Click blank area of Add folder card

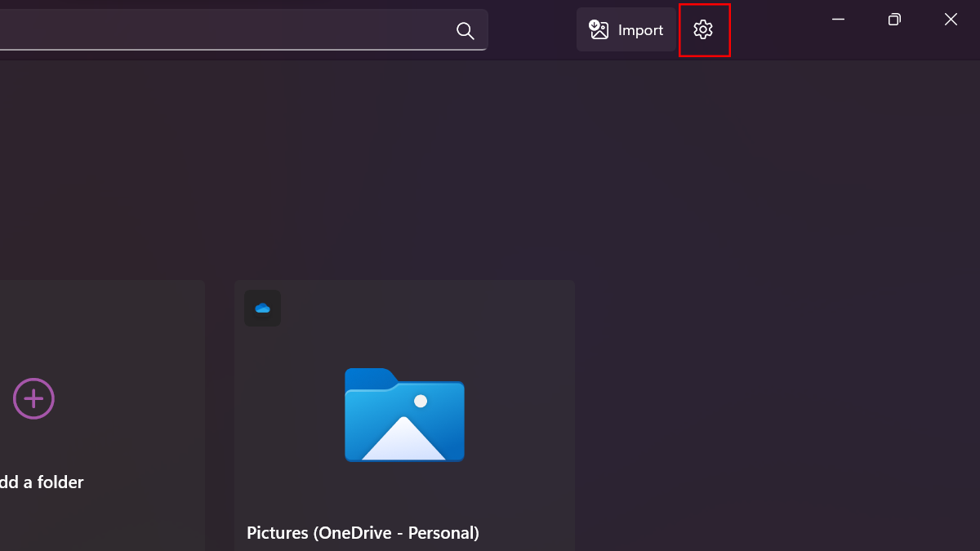(122, 343)
